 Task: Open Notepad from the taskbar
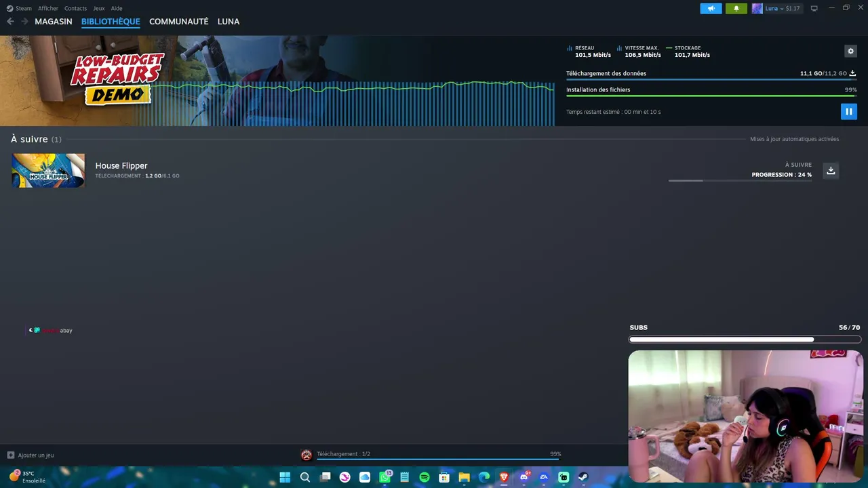coord(405,477)
